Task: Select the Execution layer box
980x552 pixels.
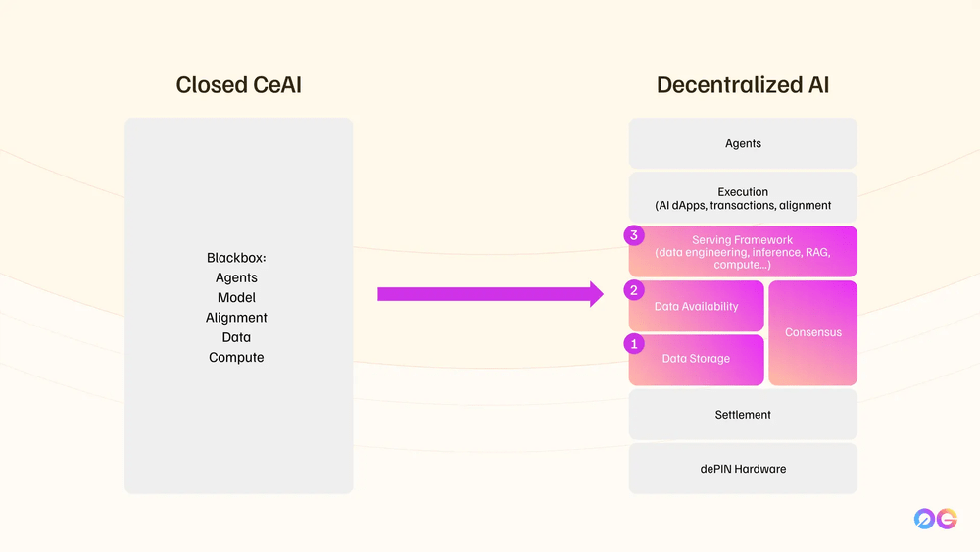Action: pos(743,198)
